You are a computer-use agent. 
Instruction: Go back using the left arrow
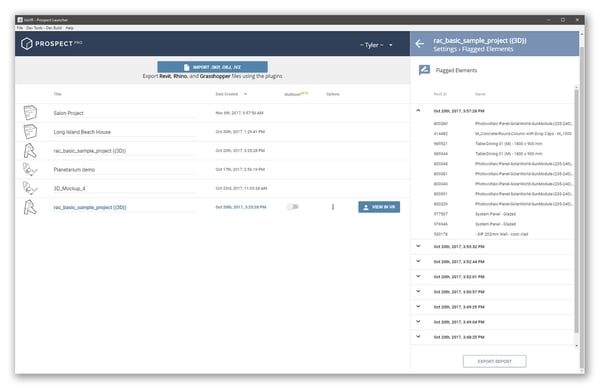tap(420, 44)
